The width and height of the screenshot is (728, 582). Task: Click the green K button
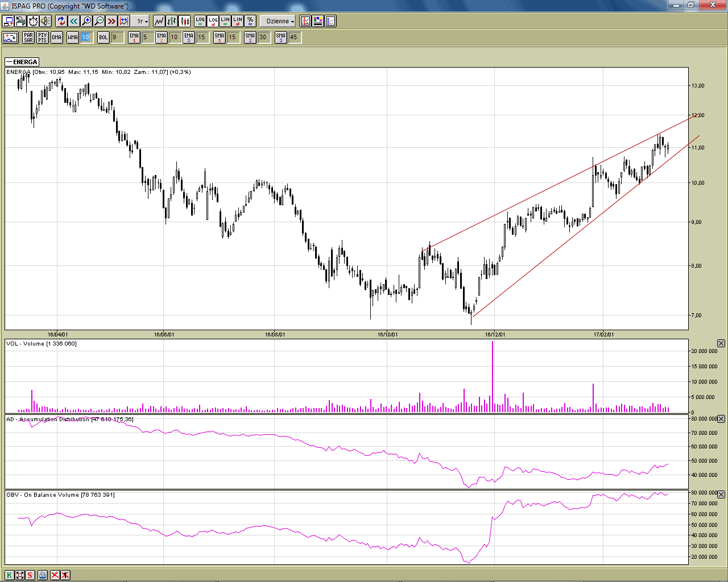pos(10,575)
